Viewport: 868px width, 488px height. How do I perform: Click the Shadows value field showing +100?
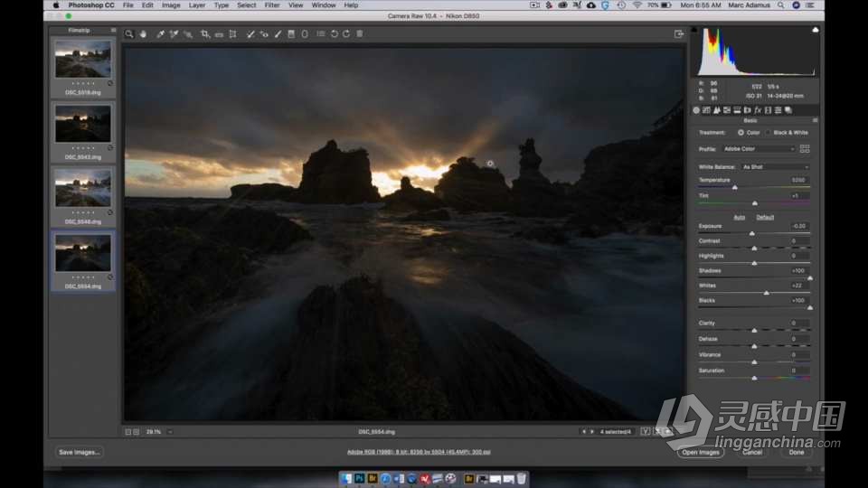(797, 270)
